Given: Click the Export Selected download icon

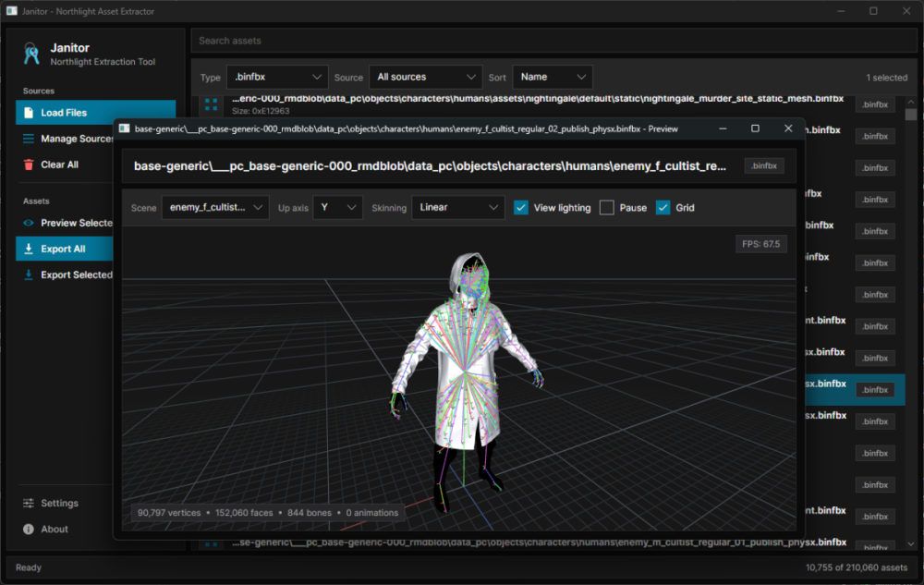Looking at the screenshot, I should [29, 274].
